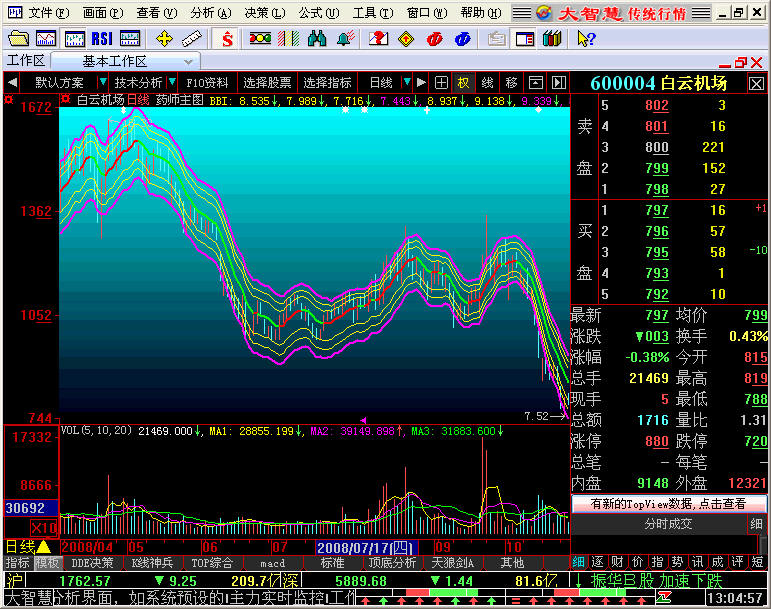The height and width of the screenshot is (609, 771).
Task: Click the X10 volume scale box
Action: click(44, 528)
